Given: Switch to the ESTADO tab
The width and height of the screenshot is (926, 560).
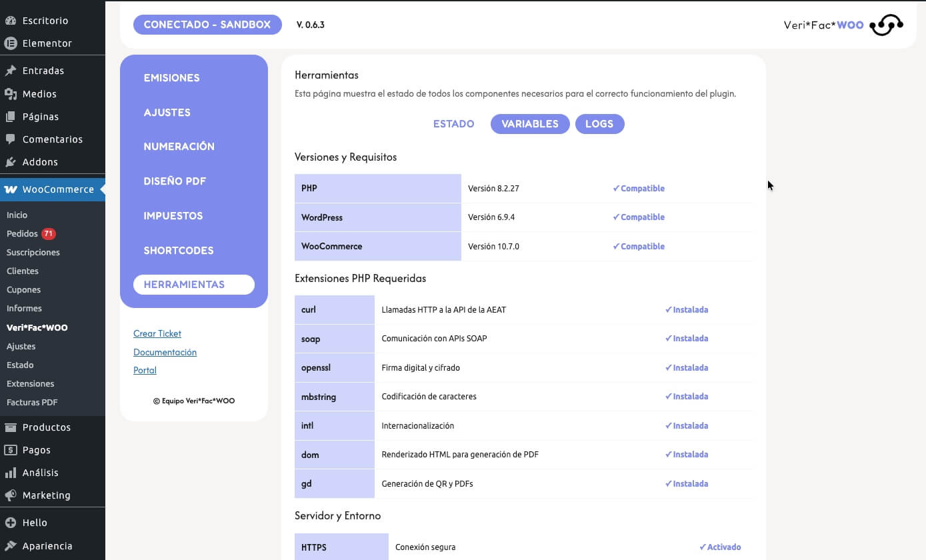Looking at the screenshot, I should click(453, 124).
